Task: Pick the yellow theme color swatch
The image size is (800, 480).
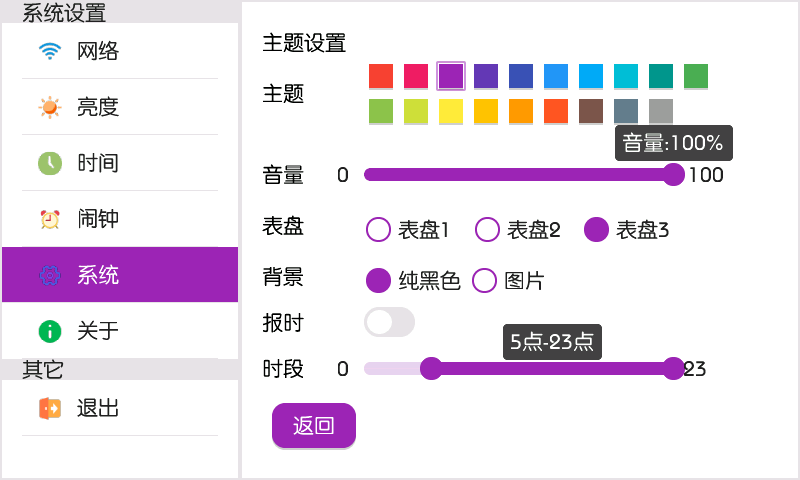Action: pos(451,111)
